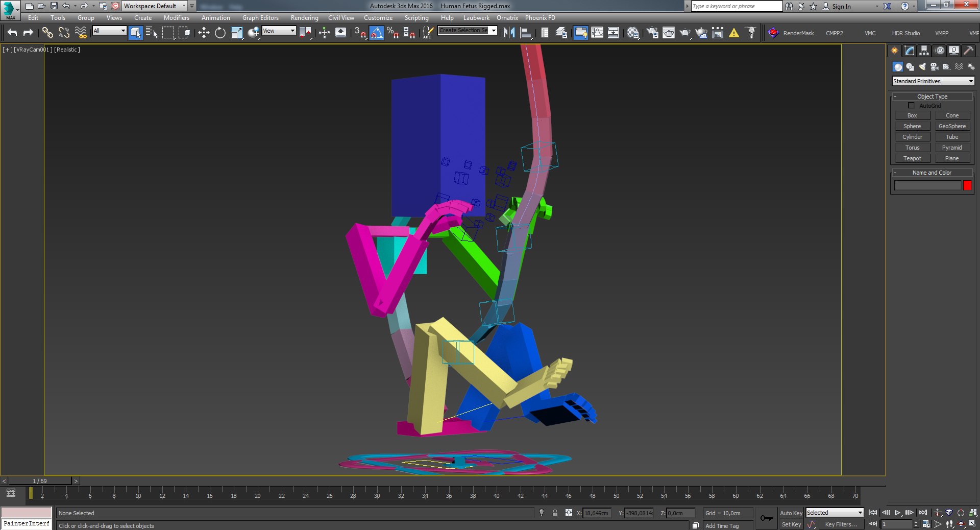Open the Rendering menu
The image size is (980, 530).
[304, 18]
